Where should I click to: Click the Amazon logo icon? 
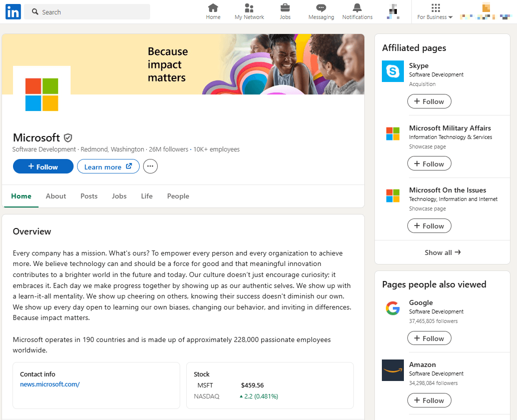pos(393,370)
